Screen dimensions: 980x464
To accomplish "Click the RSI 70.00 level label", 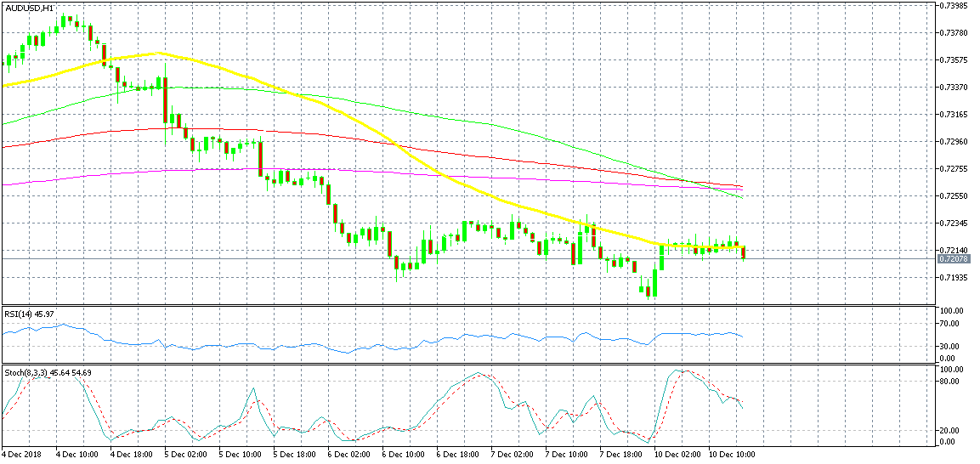I will click(948, 324).
